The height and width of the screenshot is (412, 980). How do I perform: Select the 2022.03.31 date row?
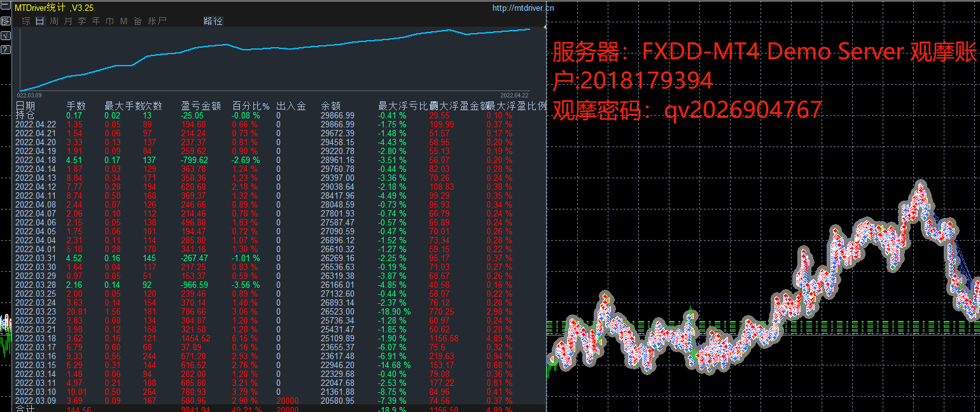(36, 258)
